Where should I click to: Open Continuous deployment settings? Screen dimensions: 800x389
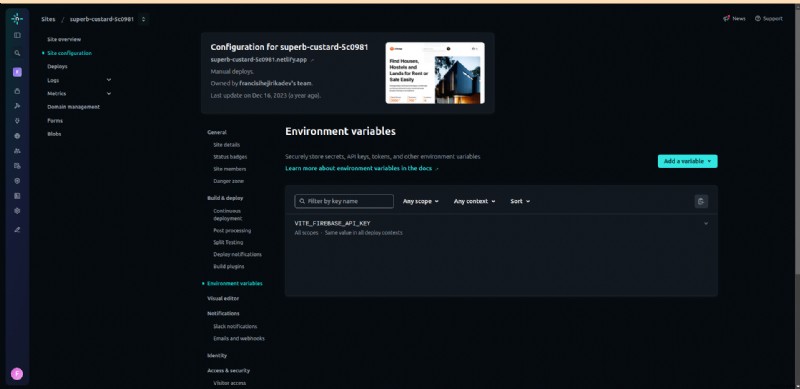[228, 214]
